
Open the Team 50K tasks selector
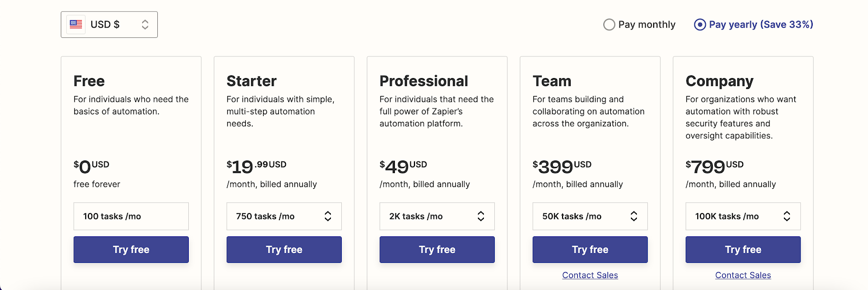(x=590, y=216)
